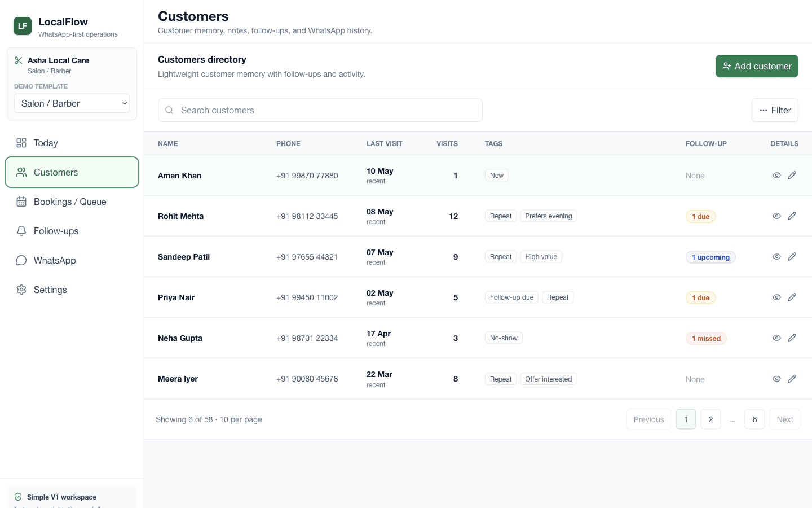
Task: View details for Priya Nair
Action: (776, 297)
